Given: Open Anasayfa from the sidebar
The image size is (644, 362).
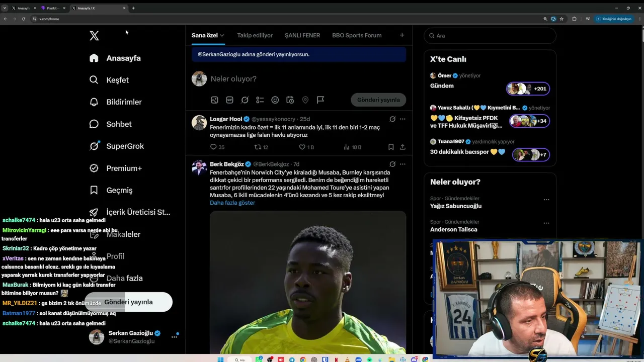Looking at the screenshot, I should pos(115,58).
